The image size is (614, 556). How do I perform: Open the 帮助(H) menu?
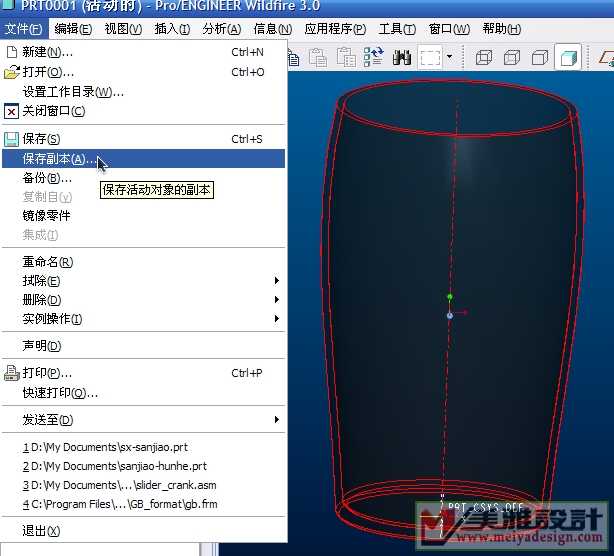tap(502, 29)
